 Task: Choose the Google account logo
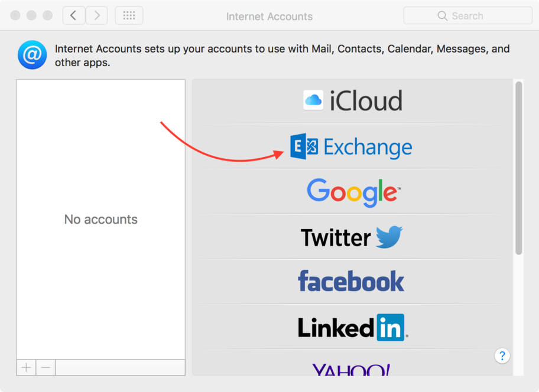[353, 192]
